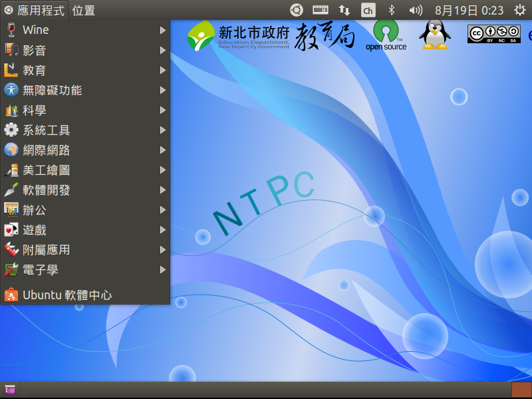Click the workspace switcher in bottom panel
This screenshot has width=532, height=399.
coord(521,390)
